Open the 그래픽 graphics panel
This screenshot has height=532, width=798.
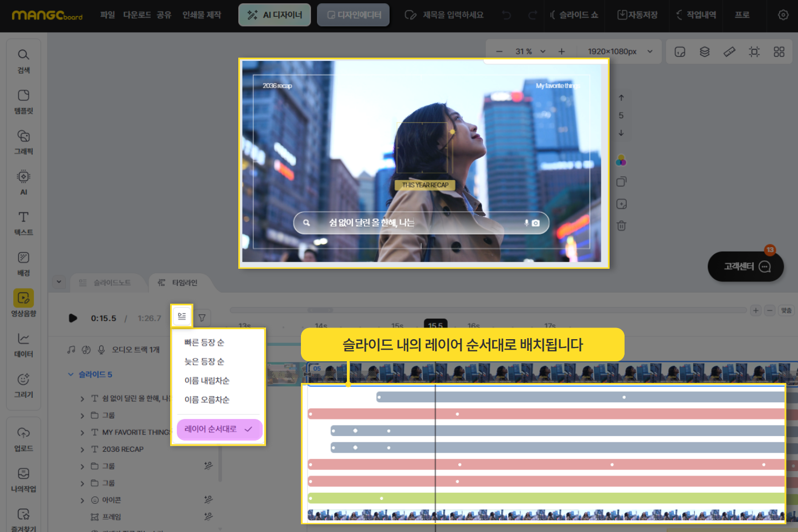[x=23, y=142]
